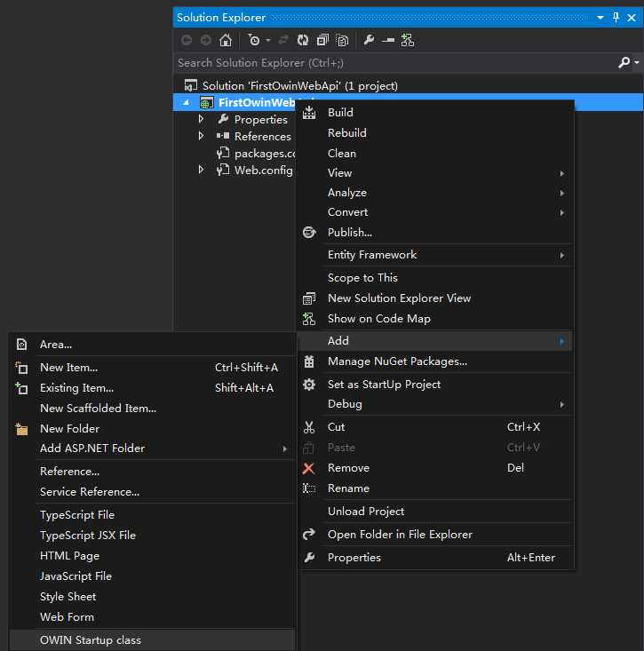Choose Area... in Add submenu
The width and height of the screenshot is (644, 651).
(x=153, y=345)
